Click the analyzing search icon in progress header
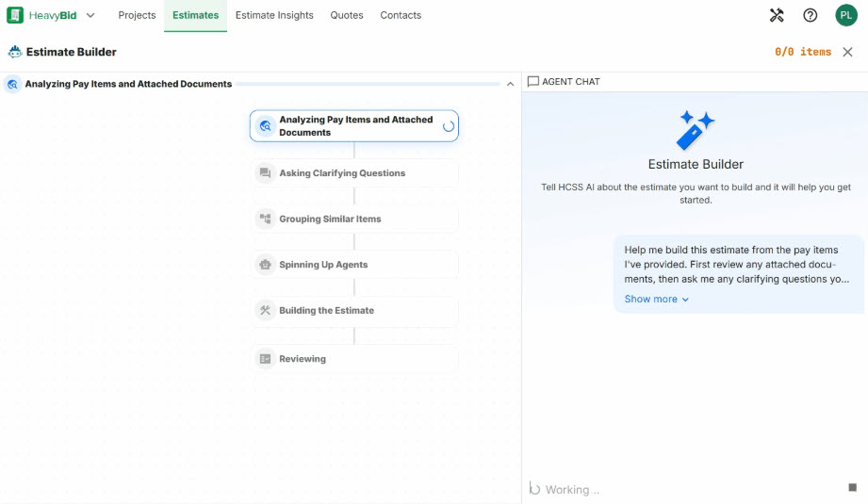The height and width of the screenshot is (504, 868). pos(13,84)
